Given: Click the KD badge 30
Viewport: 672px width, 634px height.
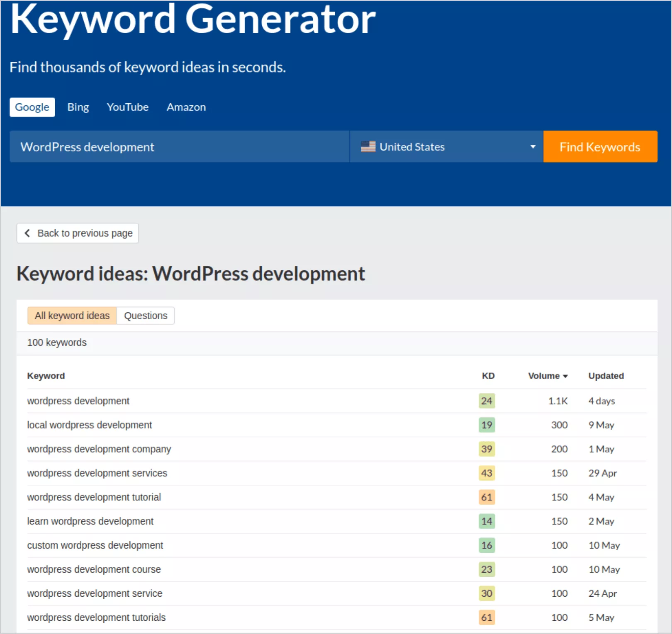Looking at the screenshot, I should 487,593.
